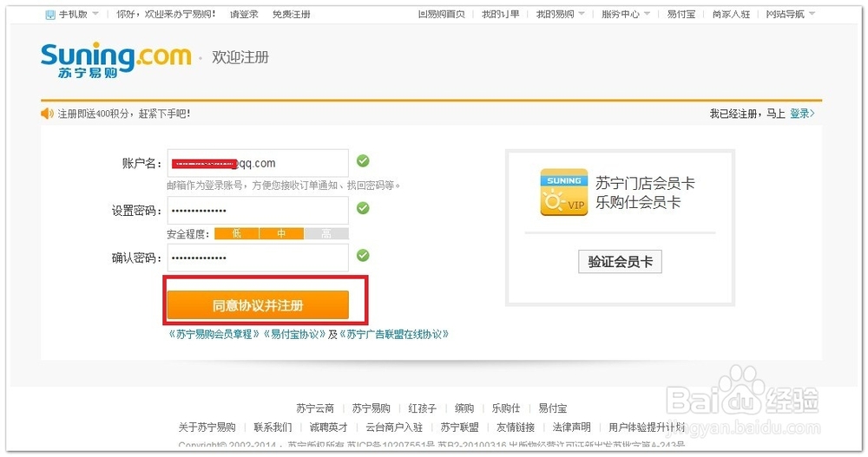Open footer link 易付宝
Screen dimensions: 868x457
552,408
